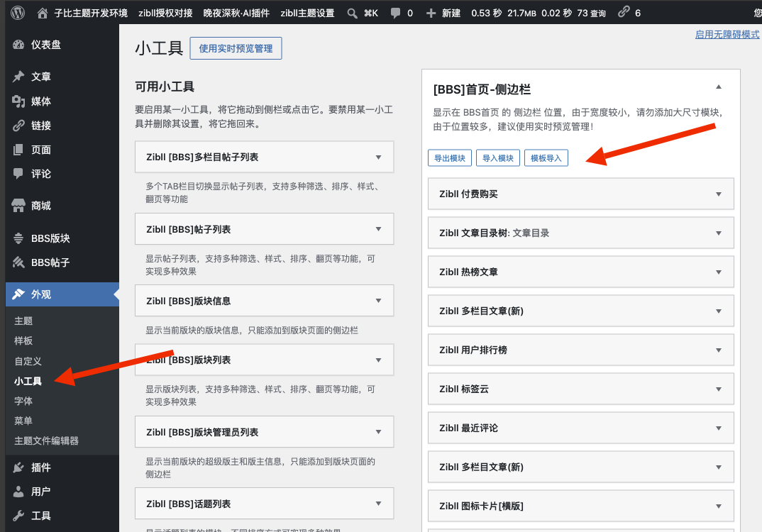Viewport: 762px width, 532px height.
Task: Expand Zibll [BBS]版块信息 widget arrow
Action: (379, 301)
